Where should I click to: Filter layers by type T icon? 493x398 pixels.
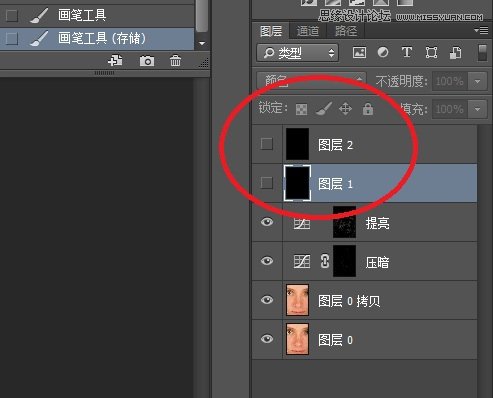(407, 52)
